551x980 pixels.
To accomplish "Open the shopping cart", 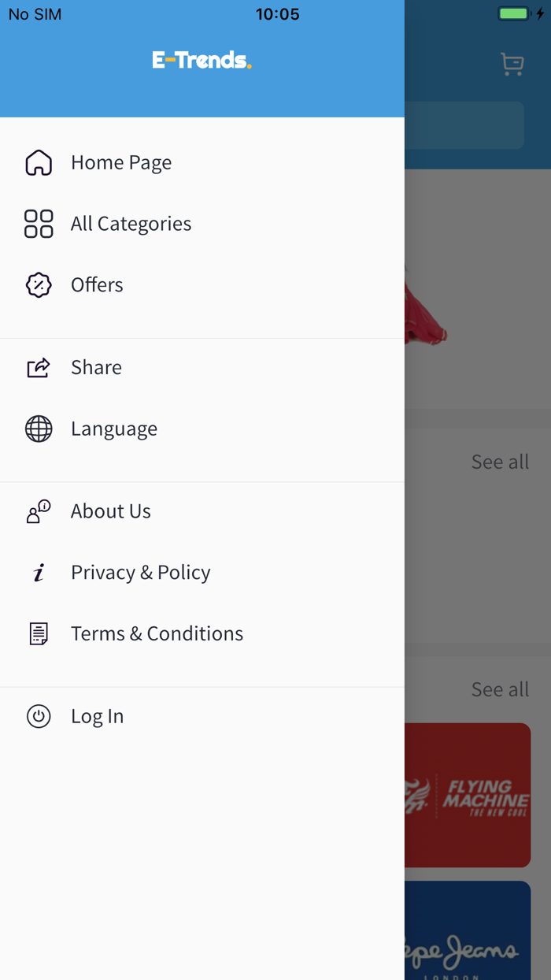I will point(512,63).
